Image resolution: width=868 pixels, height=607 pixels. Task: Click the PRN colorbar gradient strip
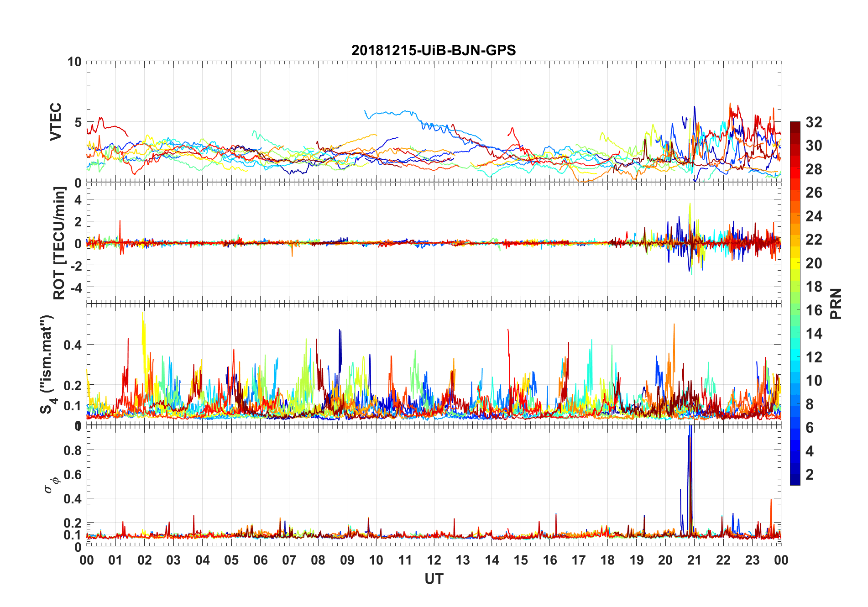pyautogui.click(x=795, y=303)
